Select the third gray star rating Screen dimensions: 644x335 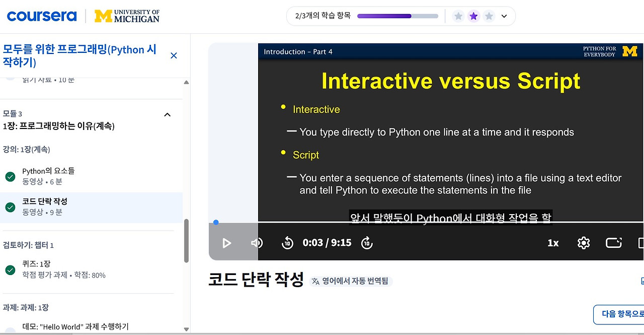click(x=489, y=16)
